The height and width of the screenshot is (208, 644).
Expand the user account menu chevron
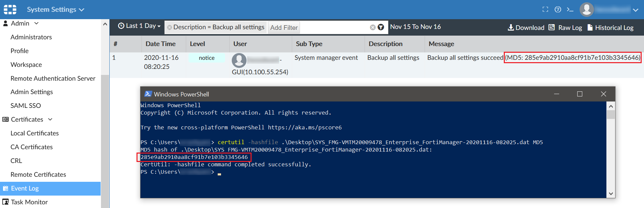(635, 10)
